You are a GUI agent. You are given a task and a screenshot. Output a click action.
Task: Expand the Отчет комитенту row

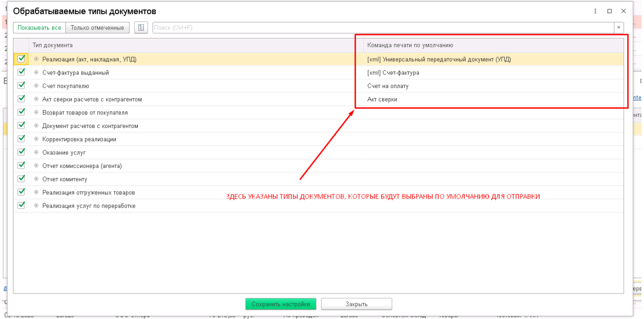36,179
